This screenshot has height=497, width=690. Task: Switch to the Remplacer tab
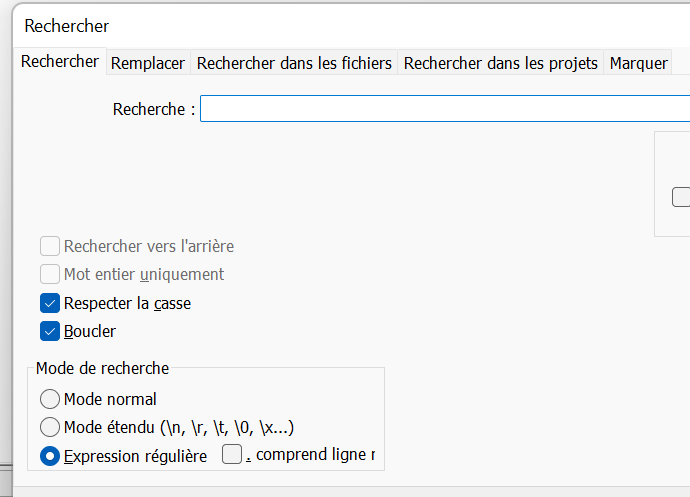[148, 63]
